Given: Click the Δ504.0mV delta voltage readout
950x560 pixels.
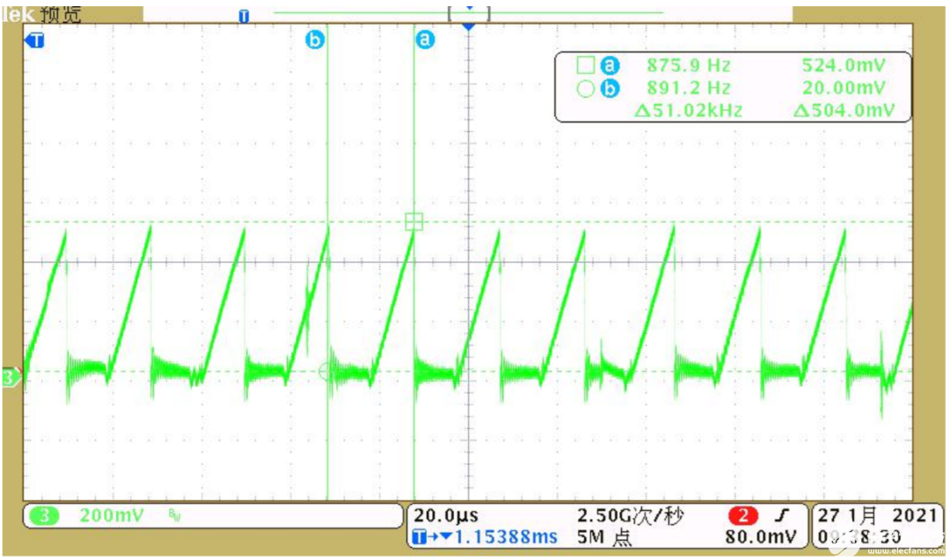Looking at the screenshot, I should [844, 111].
